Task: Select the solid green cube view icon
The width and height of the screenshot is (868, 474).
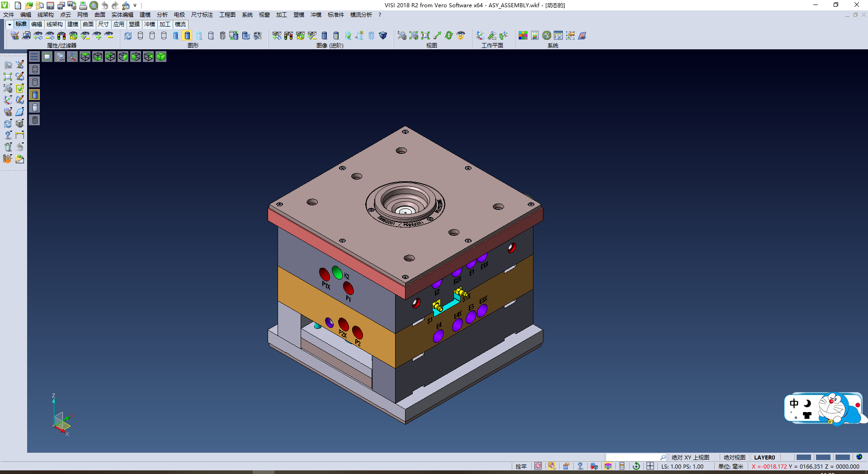Action: tap(161, 57)
